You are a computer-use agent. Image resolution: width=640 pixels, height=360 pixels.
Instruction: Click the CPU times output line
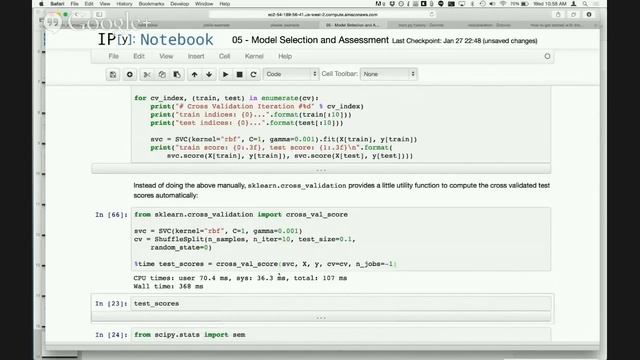[240, 278]
